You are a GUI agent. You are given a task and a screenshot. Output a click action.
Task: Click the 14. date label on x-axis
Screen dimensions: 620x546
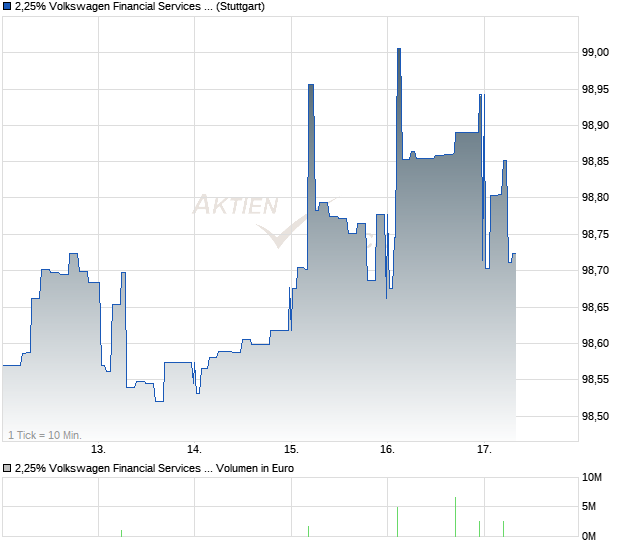[194, 449]
